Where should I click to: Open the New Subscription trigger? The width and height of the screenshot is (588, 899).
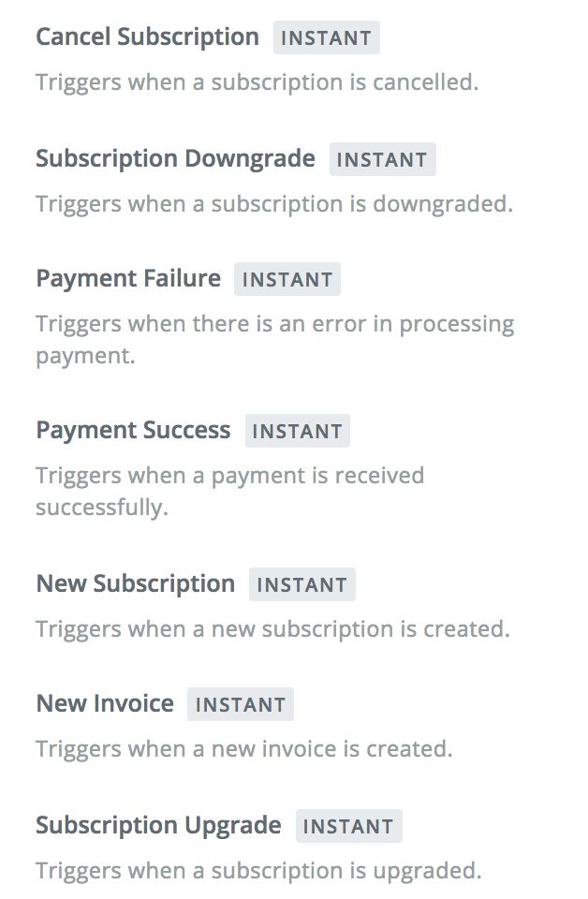[136, 584]
